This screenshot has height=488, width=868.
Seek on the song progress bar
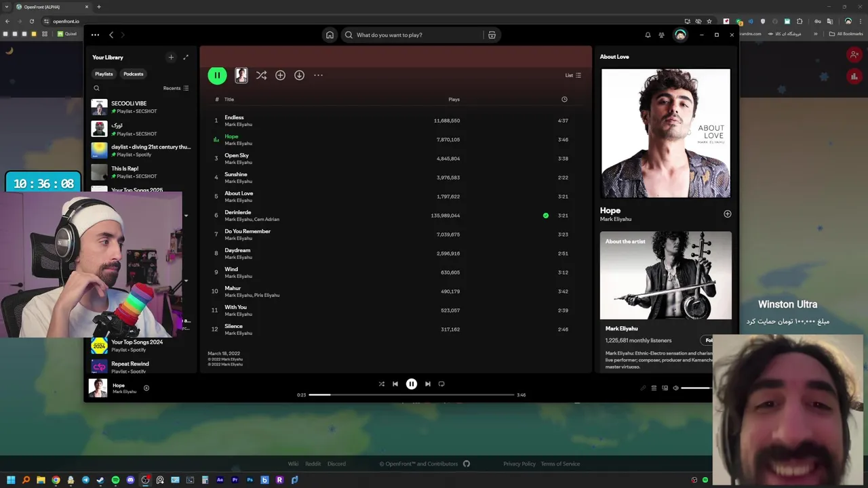point(412,394)
